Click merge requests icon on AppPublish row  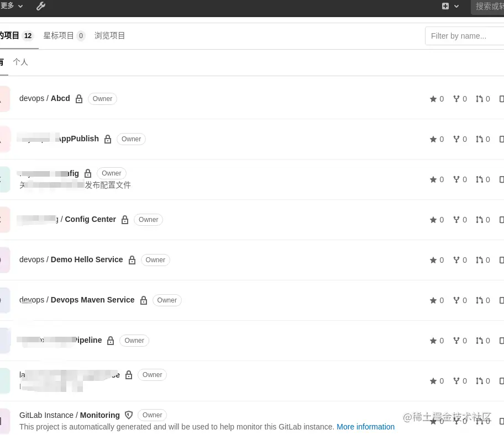(x=479, y=139)
